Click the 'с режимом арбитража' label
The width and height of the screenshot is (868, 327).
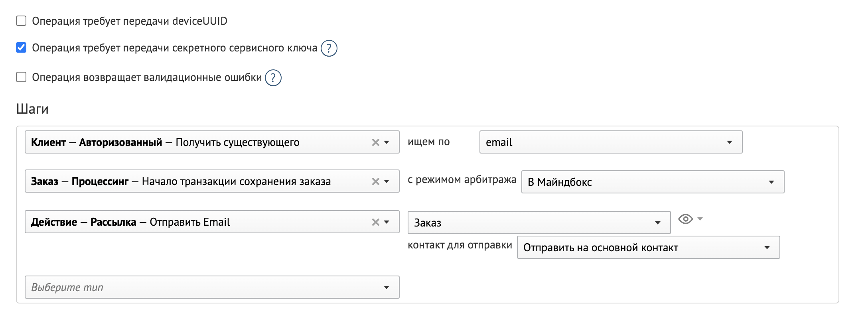[462, 180]
